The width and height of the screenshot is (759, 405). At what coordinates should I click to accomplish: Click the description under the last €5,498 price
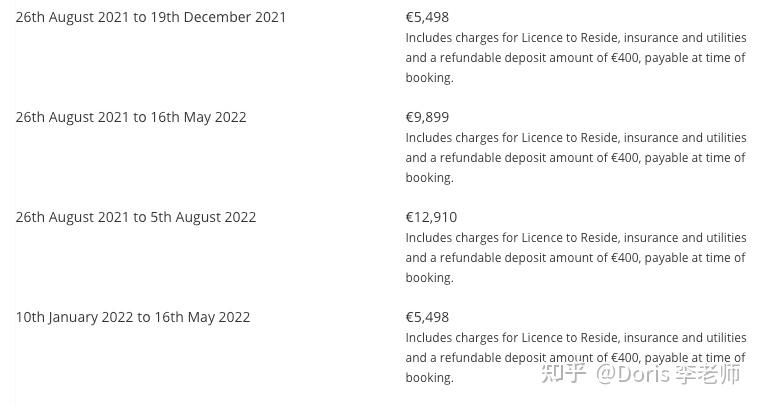click(x=575, y=348)
